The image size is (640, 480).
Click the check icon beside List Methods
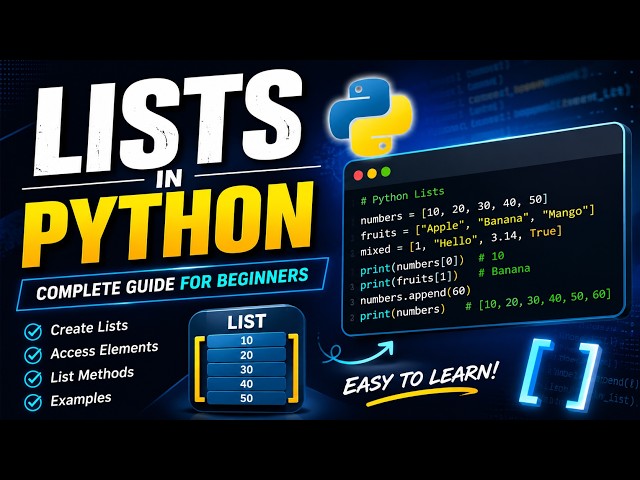coord(33,378)
